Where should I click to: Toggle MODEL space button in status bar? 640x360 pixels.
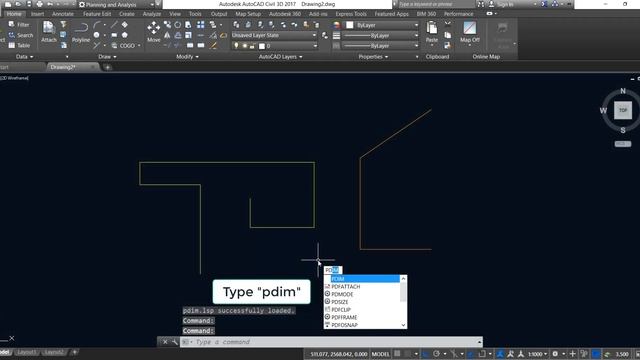[x=380, y=354]
